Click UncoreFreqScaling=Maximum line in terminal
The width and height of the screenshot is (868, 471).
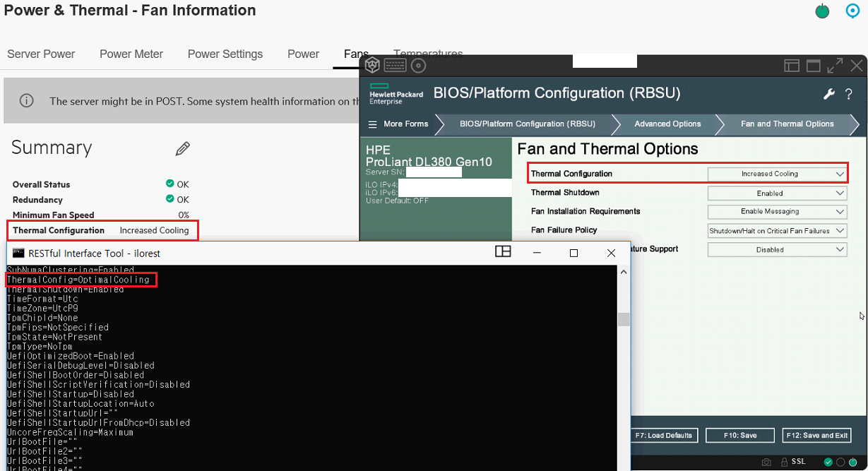70,432
